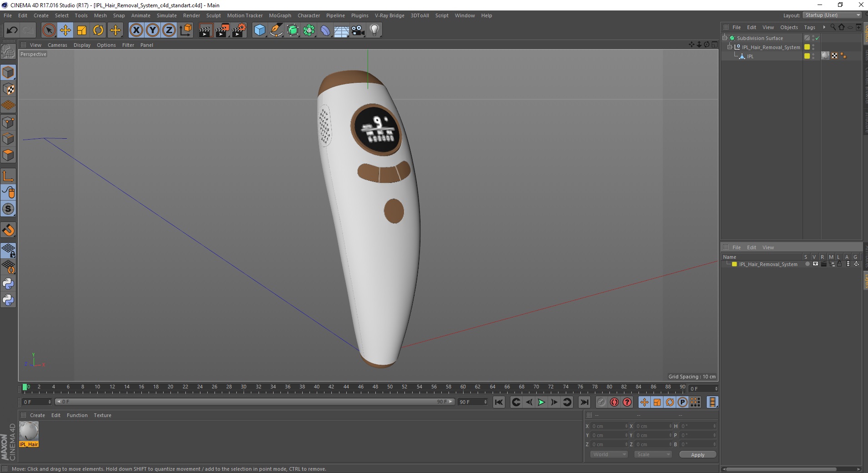Click the Apply button
868x473 pixels.
point(698,455)
